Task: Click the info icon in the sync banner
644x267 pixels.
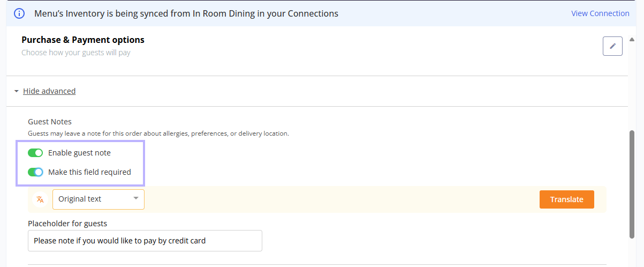Action: pos(20,13)
